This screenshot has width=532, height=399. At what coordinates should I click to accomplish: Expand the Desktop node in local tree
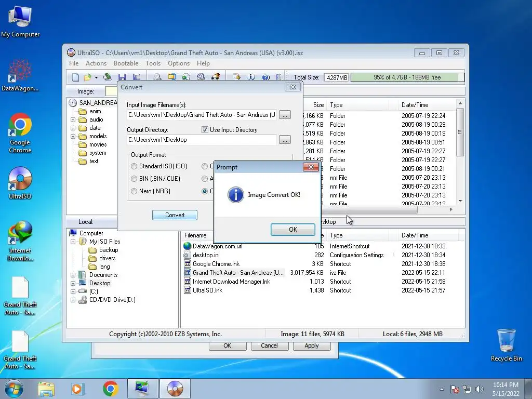73,283
